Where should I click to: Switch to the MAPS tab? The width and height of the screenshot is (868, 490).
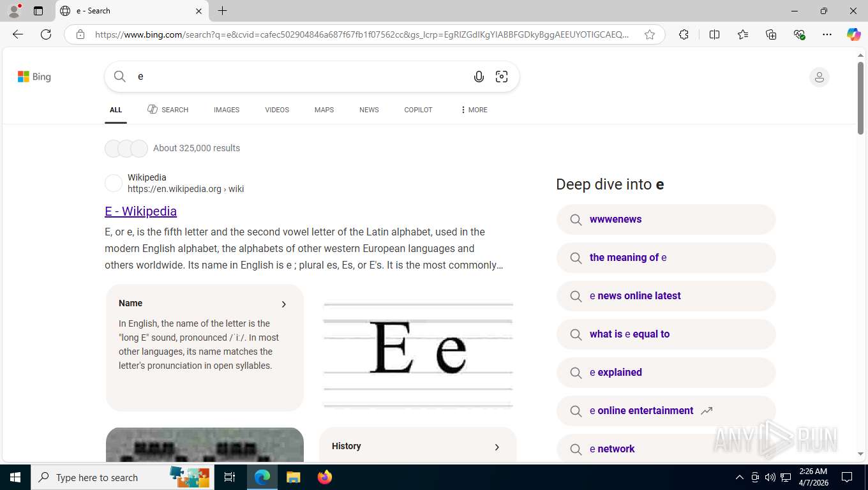324,110
